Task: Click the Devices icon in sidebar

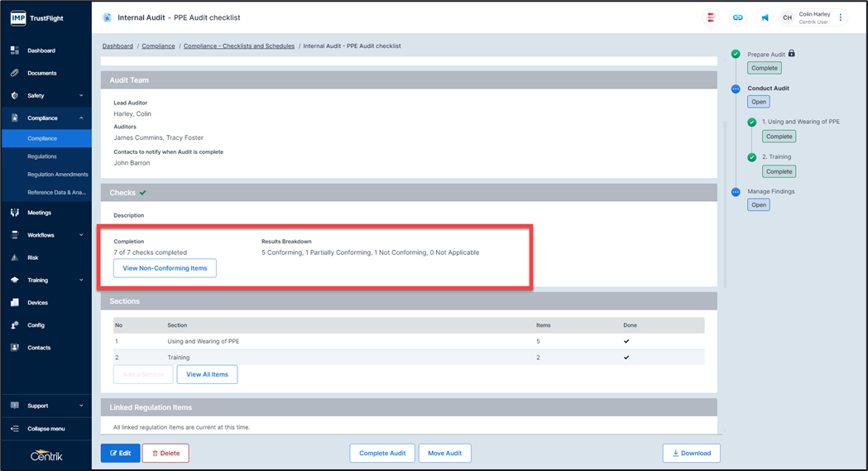Action: 15,303
